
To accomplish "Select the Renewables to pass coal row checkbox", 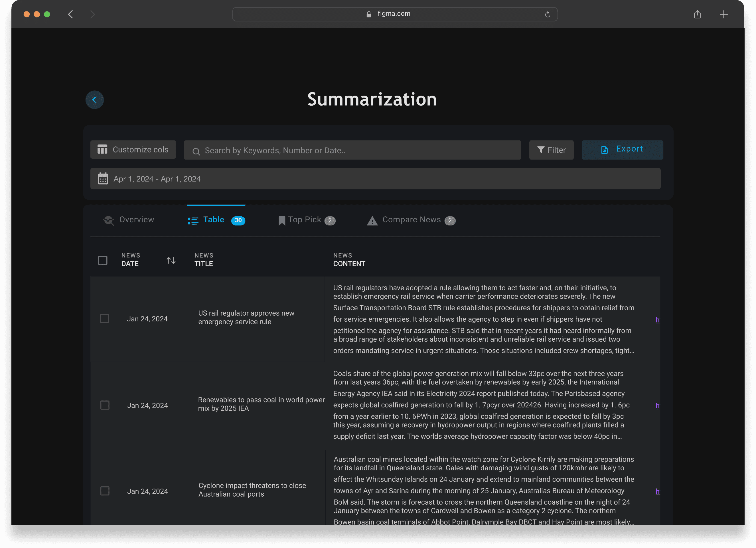I will 105,405.
